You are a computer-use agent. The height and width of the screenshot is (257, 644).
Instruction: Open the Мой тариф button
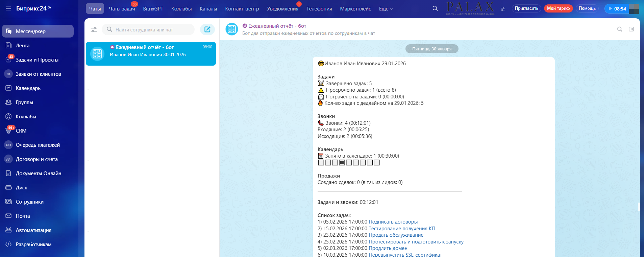pos(558,8)
